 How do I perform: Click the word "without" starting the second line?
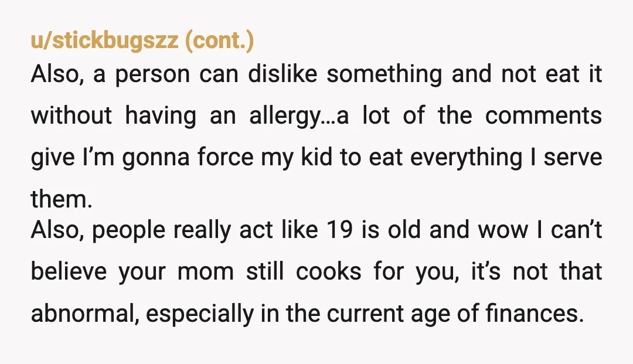click(71, 115)
